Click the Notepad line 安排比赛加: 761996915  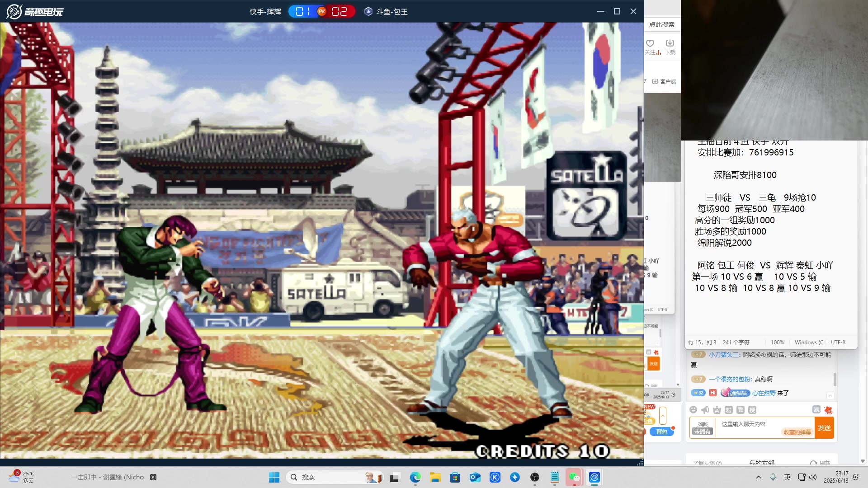(745, 153)
